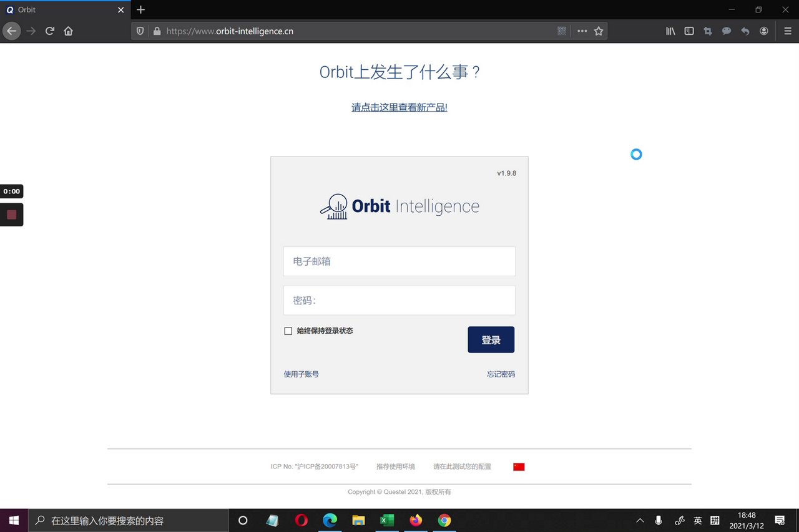This screenshot has height=532, width=799.
Task: Open Excel from the taskbar
Action: (x=387, y=520)
